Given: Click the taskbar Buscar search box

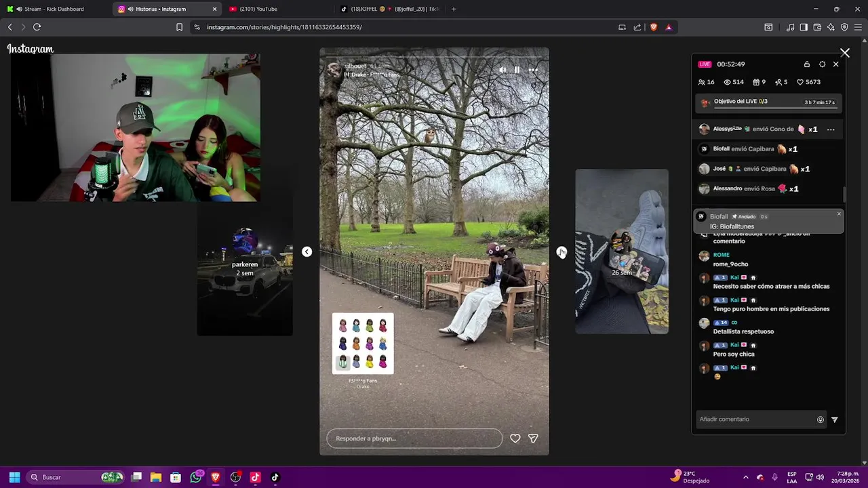Looking at the screenshot, I should pos(75,477).
